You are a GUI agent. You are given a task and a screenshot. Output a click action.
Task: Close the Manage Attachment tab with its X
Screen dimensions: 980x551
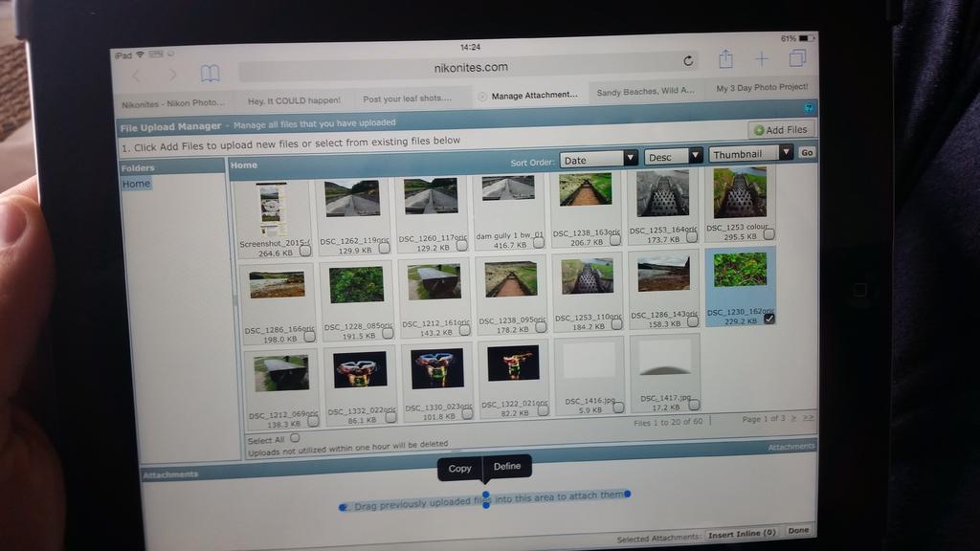[482, 96]
